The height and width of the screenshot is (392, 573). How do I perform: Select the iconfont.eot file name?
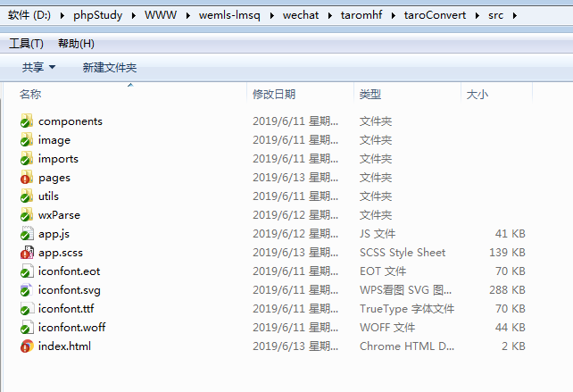click(69, 271)
